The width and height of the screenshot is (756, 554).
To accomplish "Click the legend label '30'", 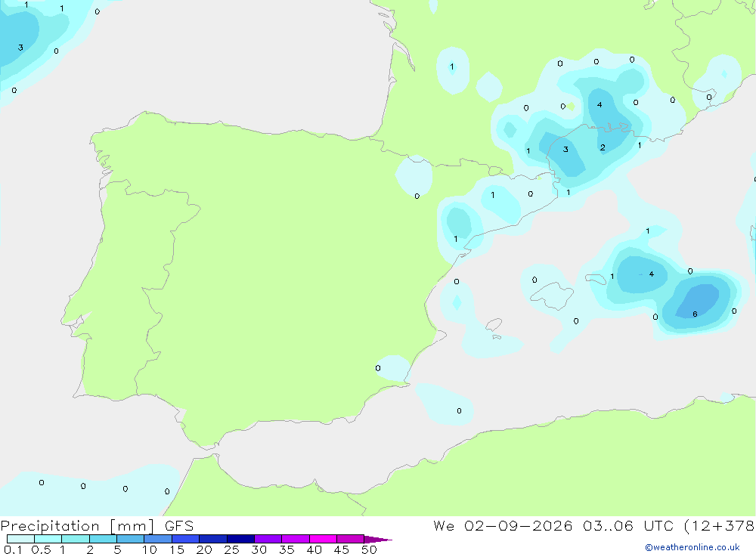I will point(259,549).
